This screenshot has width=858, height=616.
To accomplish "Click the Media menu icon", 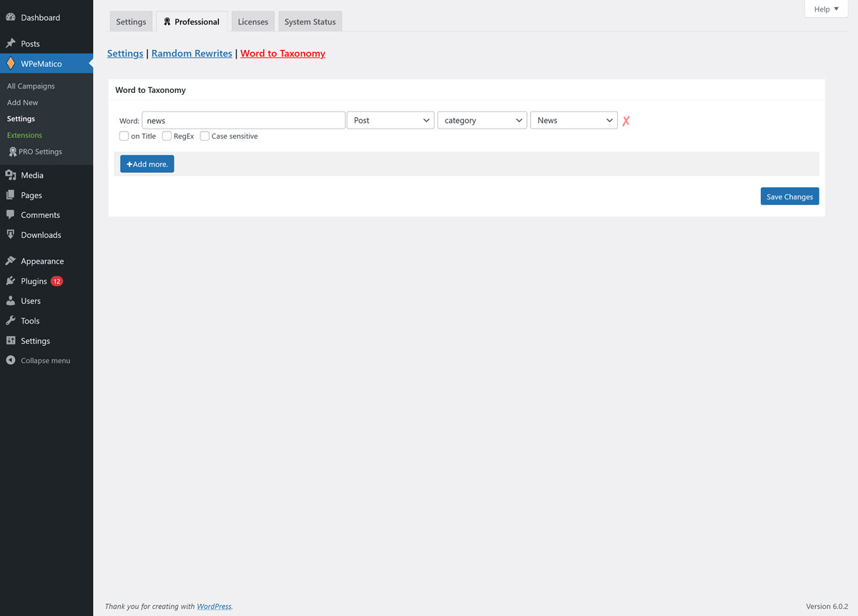I will coord(11,175).
